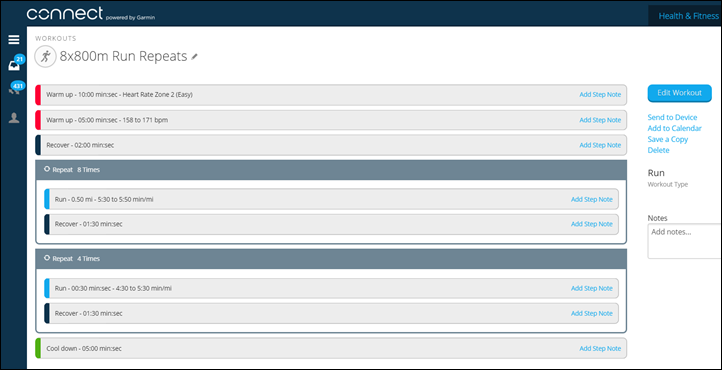Click the Save a Copy link

(668, 139)
